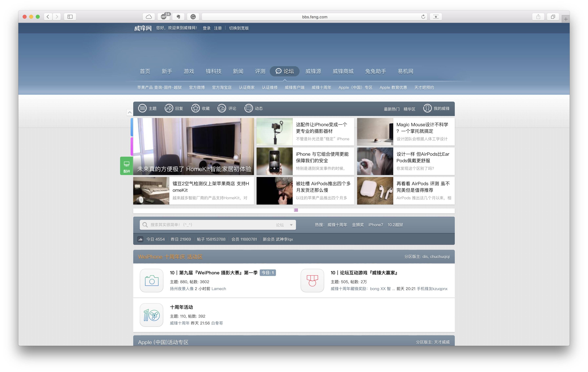This screenshot has height=372, width=588.
Task: Click the bookmark star toolbar button
Action: (x=436, y=17)
